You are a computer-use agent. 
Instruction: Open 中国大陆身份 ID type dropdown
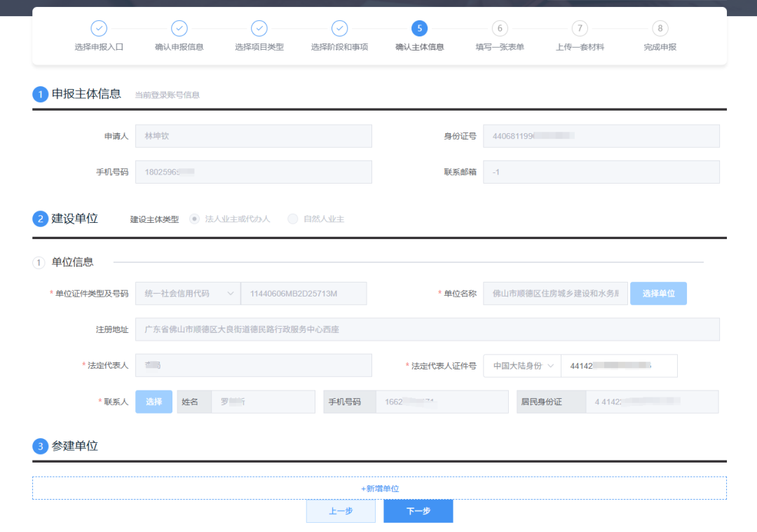521,366
